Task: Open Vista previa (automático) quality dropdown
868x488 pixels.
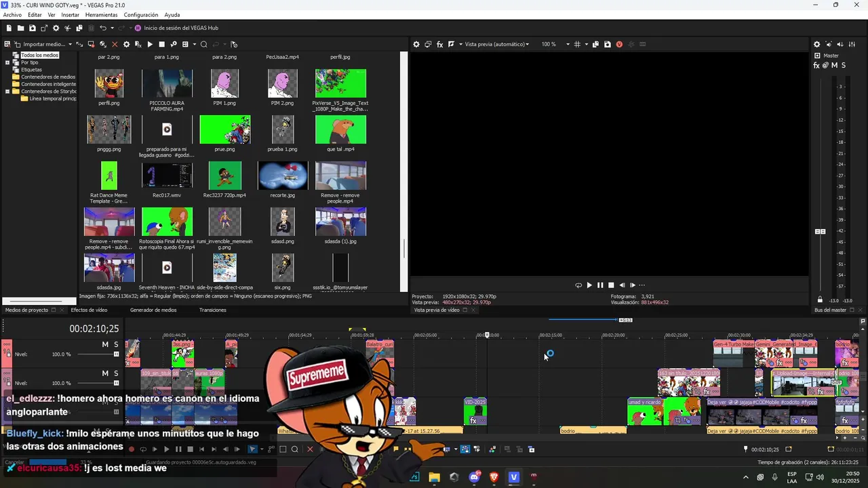Action: click(496, 44)
